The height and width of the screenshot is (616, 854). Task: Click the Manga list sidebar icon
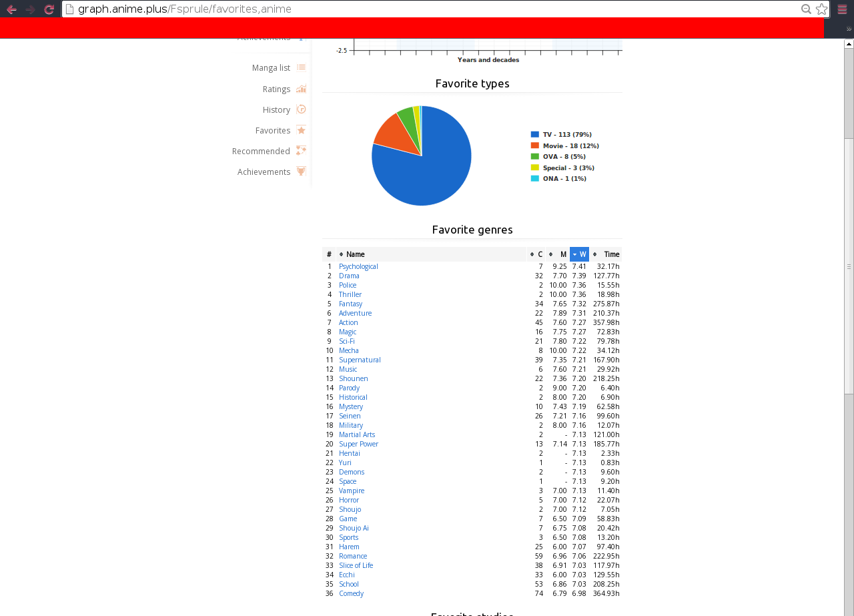pyautogui.click(x=302, y=67)
